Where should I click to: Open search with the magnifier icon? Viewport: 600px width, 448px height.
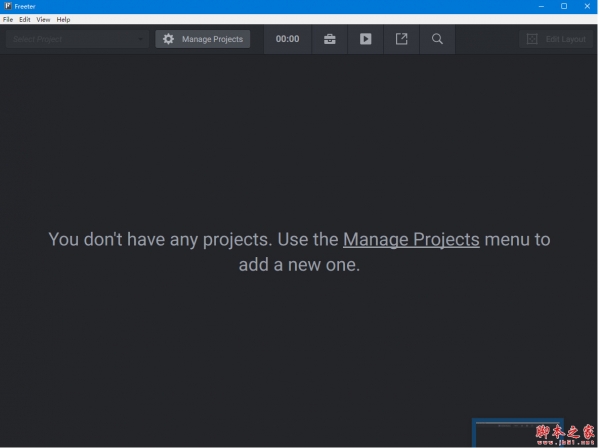[437, 39]
